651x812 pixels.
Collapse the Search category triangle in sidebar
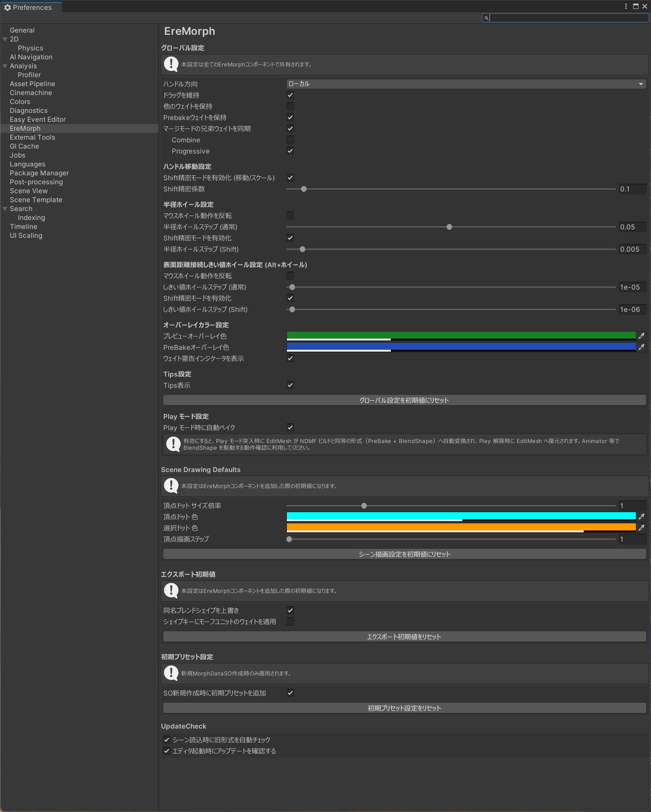(x=5, y=209)
